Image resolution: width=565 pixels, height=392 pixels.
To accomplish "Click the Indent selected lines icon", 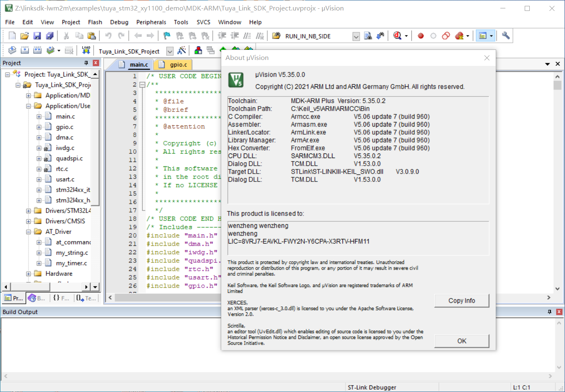I will [x=222, y=36].
